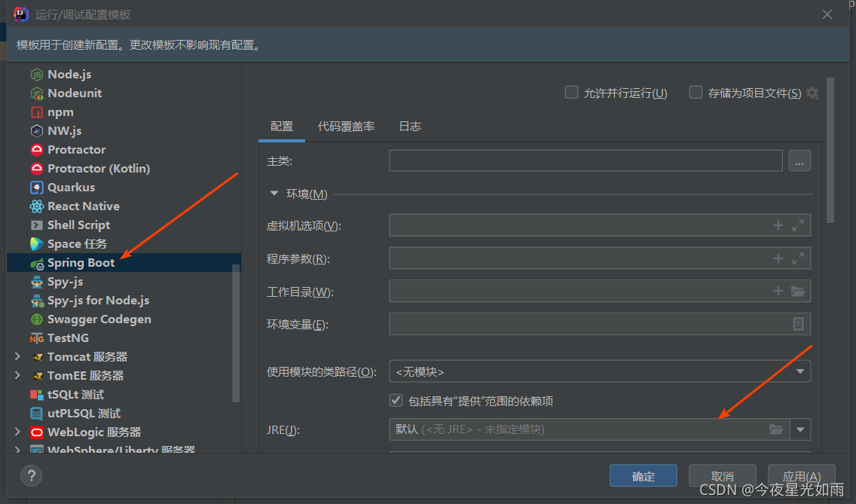Enable 存储为项目文件 checkbox
This screenshot has width=856, height=504.
(695, 93)
